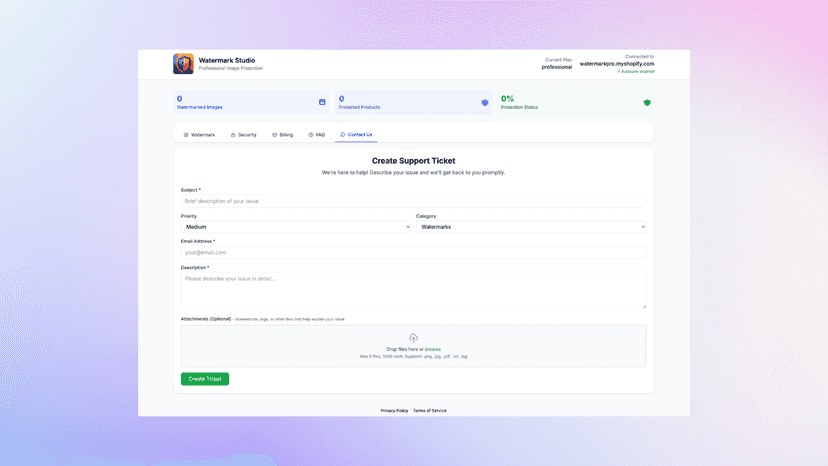Click the Protected Products shield icon

pyautogui.click(x=485, y=102)
